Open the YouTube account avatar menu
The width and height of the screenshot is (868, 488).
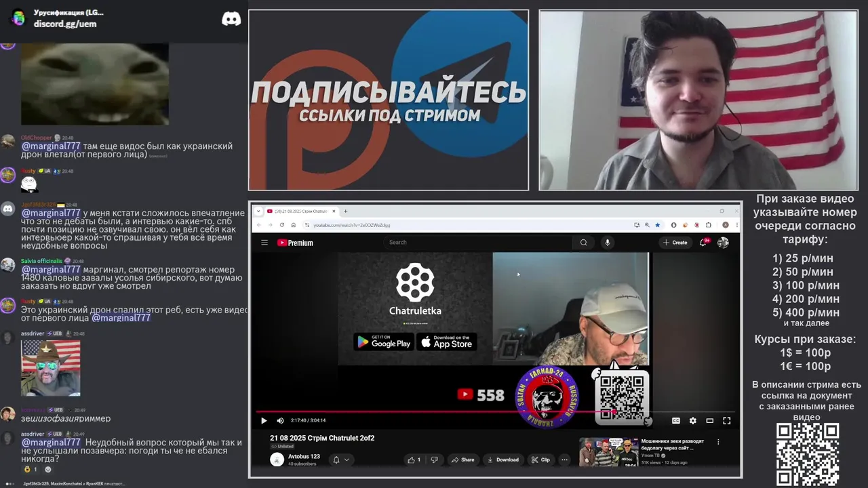(x=723, y=242)
